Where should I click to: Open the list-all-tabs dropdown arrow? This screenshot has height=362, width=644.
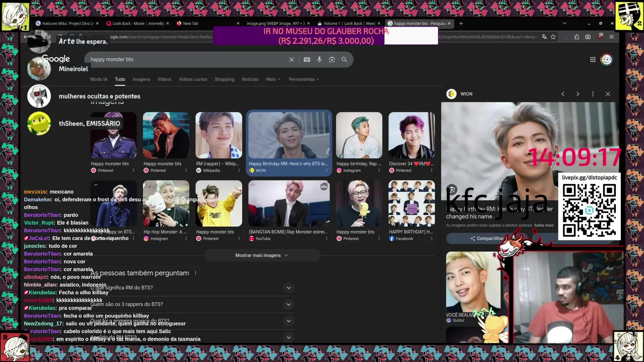tap(564, 23)
